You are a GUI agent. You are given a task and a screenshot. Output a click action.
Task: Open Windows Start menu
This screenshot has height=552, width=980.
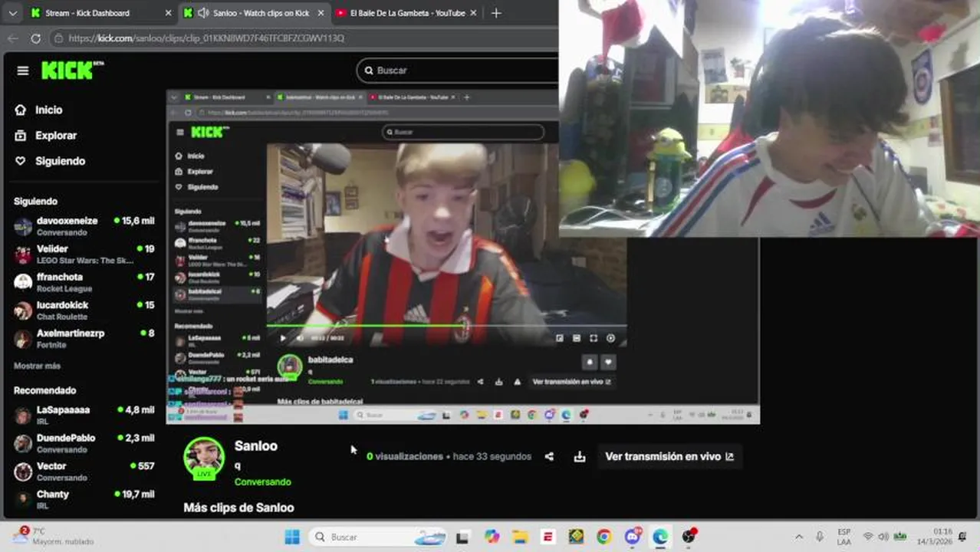point(292,537)
